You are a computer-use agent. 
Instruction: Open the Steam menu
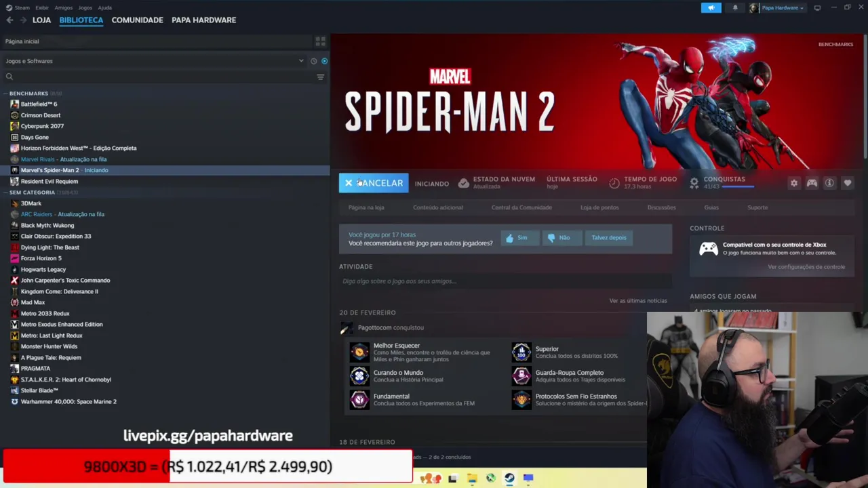click(22, 7)
